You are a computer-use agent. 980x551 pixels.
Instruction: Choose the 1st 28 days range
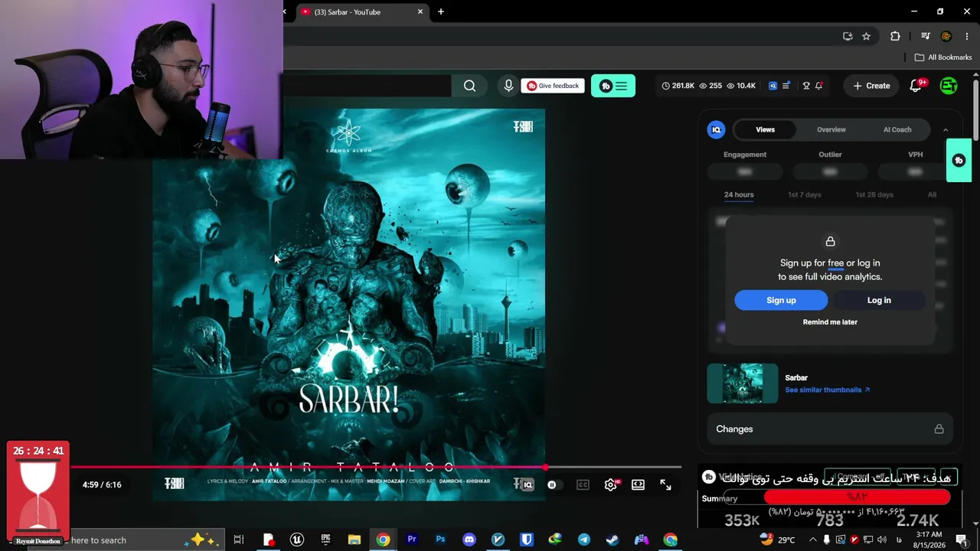874,194
